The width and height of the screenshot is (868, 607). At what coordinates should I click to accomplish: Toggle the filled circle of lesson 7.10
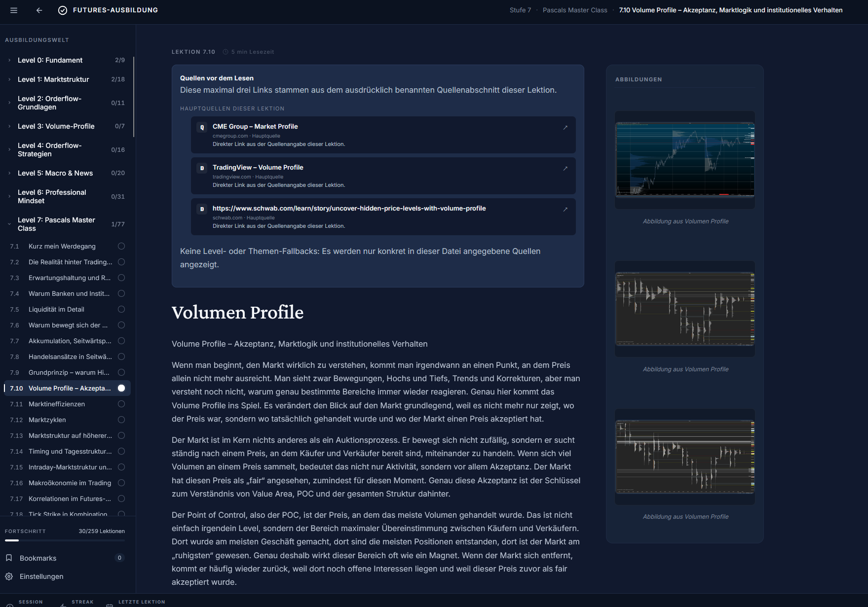click(x=121, y=388)
